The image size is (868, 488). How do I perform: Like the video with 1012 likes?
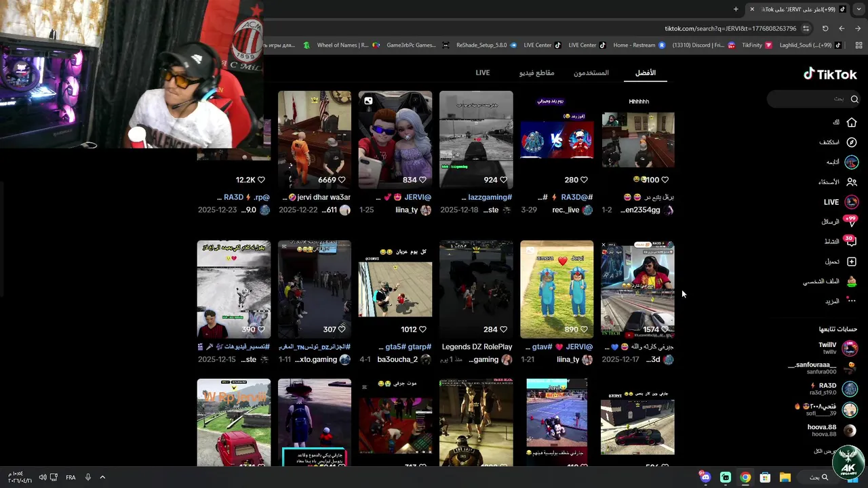click(422, 329)
